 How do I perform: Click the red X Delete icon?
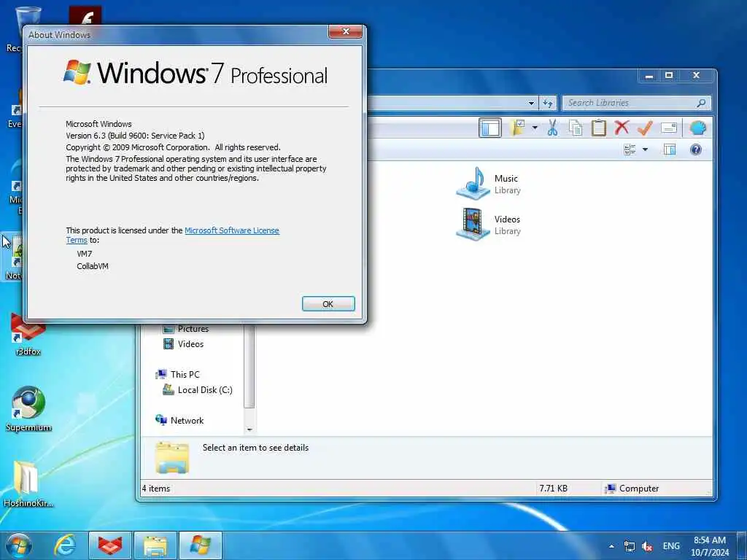pos(622,127)
